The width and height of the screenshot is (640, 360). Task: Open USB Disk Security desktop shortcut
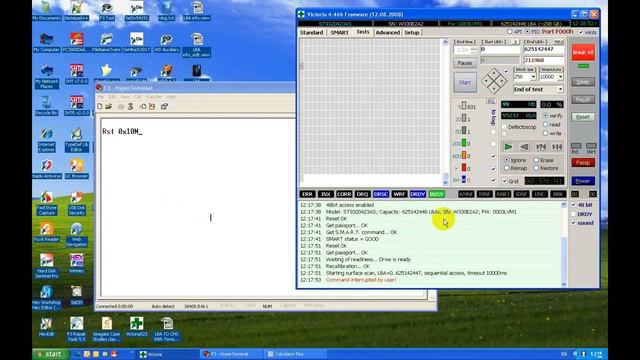[76, 203]
